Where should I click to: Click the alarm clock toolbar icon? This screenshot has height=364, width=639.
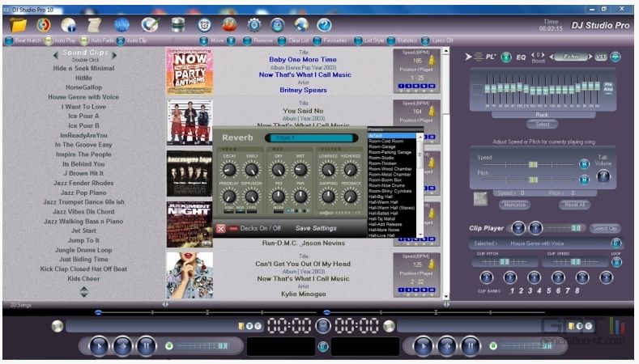coord(204,25)
